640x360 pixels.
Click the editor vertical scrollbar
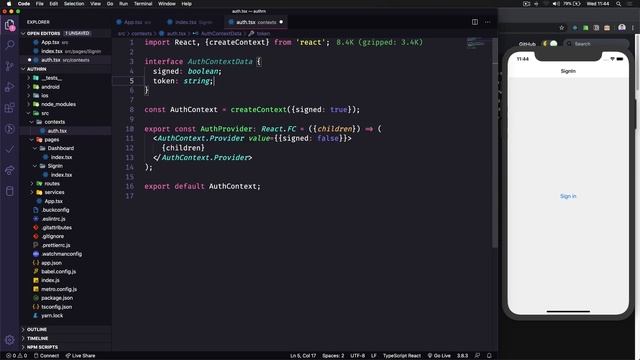(495, 143)
